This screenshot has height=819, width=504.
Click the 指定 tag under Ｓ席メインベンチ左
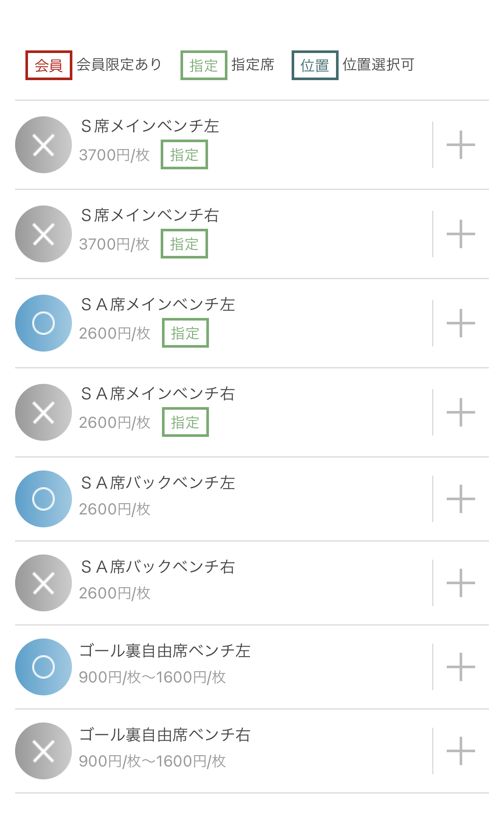pyautogui.click(x=184, y=155)
